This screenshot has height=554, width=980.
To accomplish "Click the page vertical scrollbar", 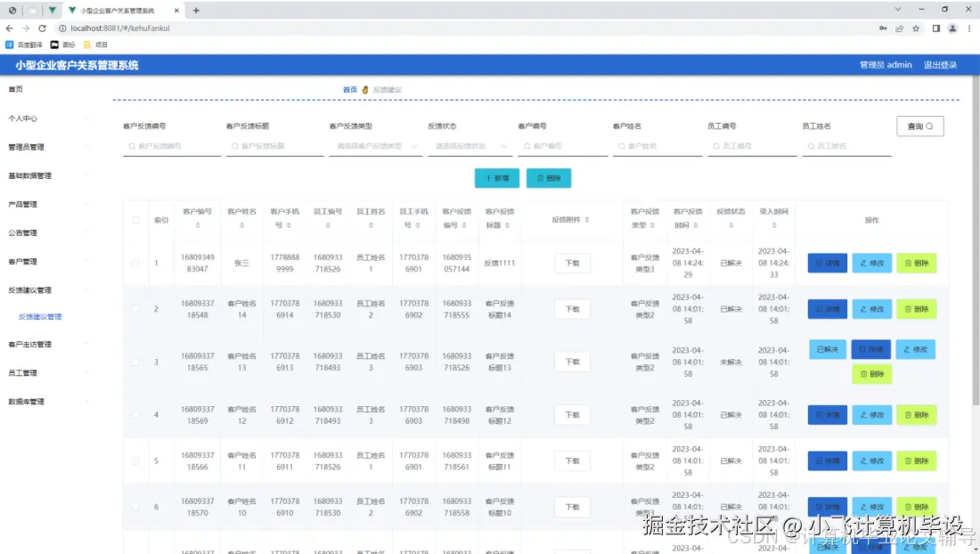I will pos(976,240).
